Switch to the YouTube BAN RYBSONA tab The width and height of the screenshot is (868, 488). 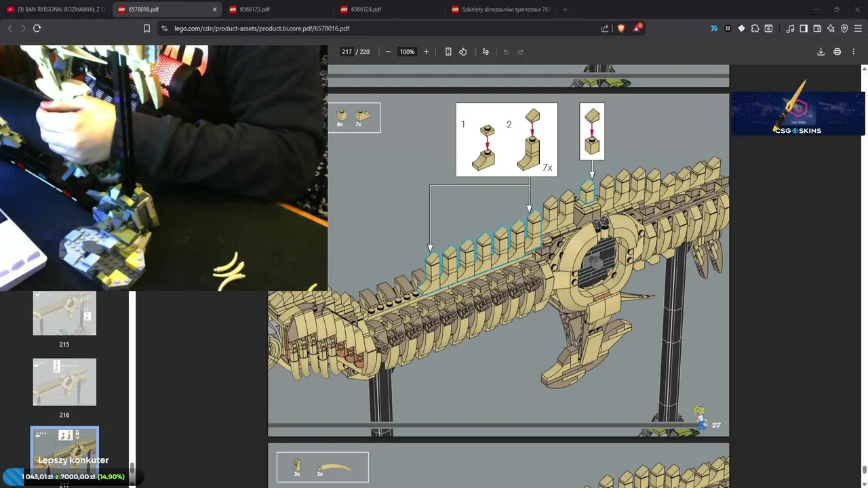(x=56, y=9)
